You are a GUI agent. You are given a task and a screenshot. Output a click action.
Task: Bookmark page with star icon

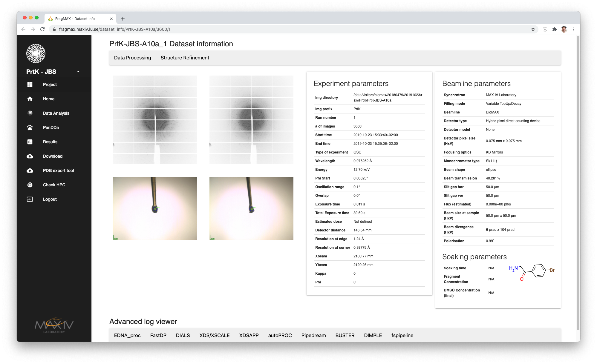(533, 29)
